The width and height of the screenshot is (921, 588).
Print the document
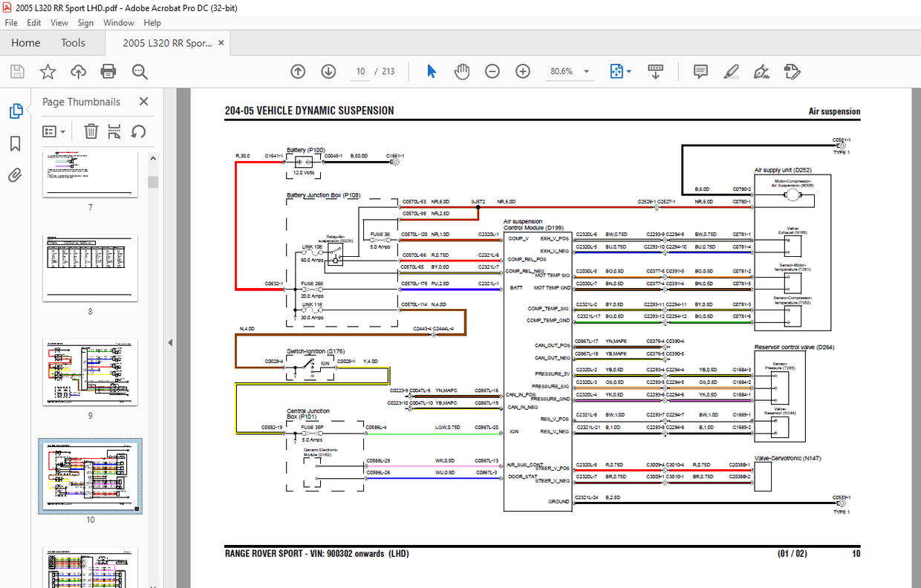click(x=108, y=71)
